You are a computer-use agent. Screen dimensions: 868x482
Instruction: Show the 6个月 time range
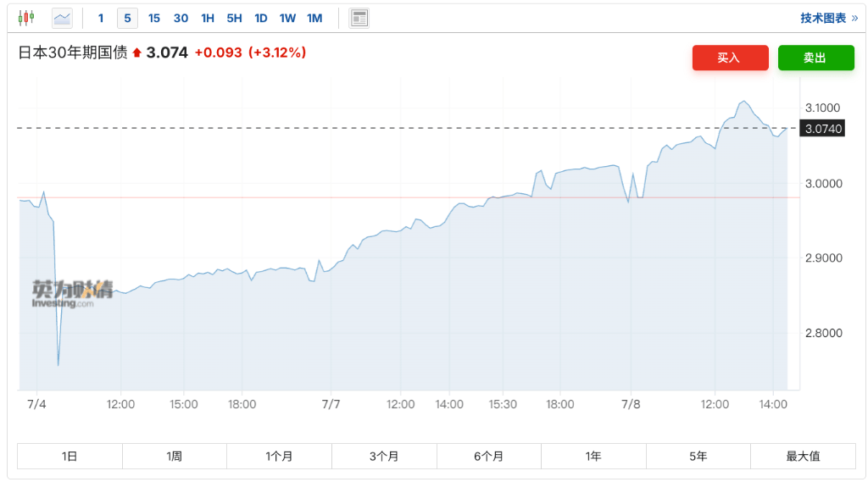point(488,456)
